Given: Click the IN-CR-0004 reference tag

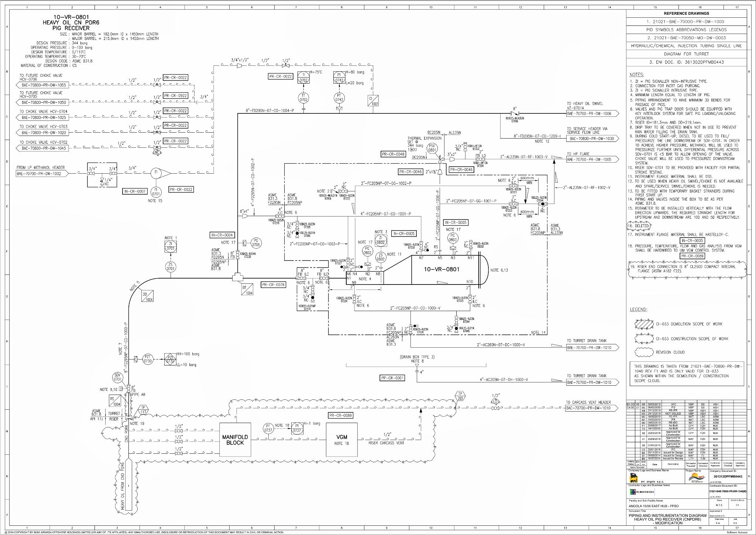Looking at the screenshot, I should tap(222, 235).
